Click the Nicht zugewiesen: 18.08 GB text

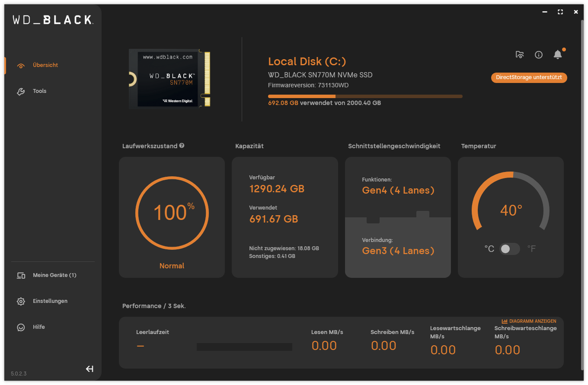pos(284,248)
